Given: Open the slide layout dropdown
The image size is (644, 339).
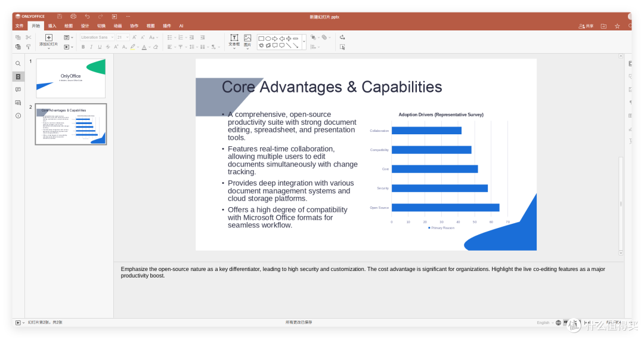Looking at the screenshot, I should (68, 38).
